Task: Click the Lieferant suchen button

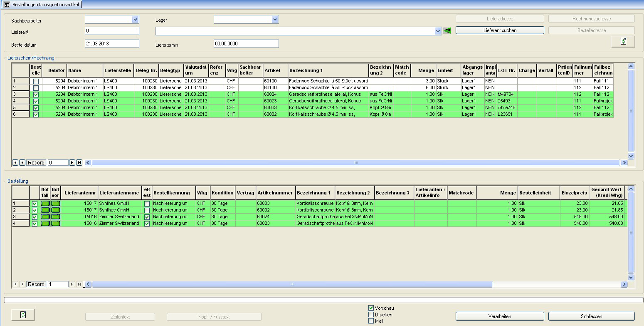Action: tap(500, 30)
